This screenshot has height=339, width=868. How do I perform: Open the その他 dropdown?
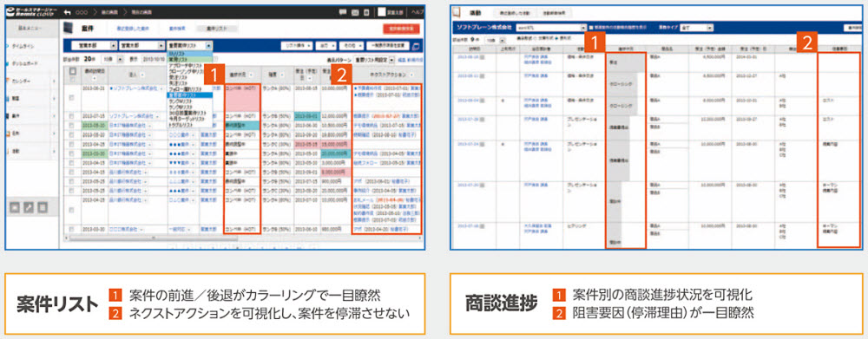pos(351,46)
